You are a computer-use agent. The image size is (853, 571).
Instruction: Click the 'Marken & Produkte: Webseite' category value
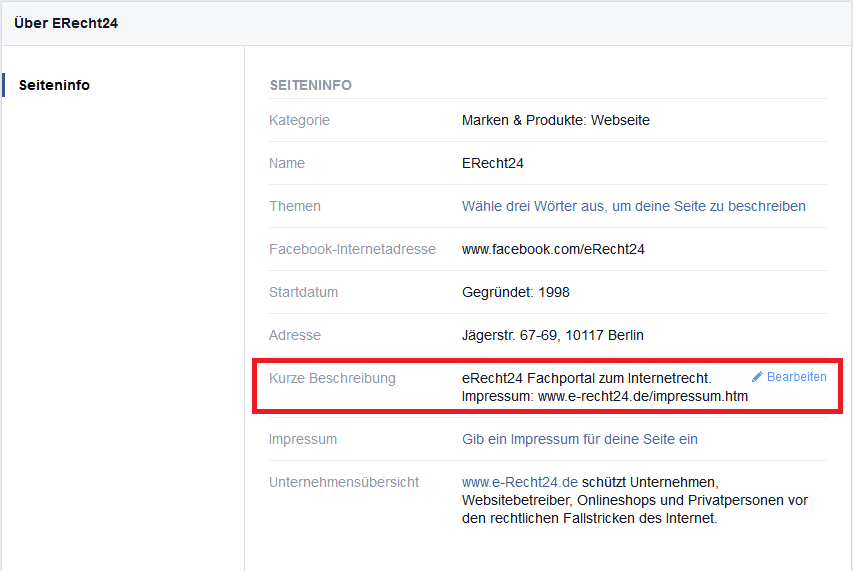click(555, 120)
